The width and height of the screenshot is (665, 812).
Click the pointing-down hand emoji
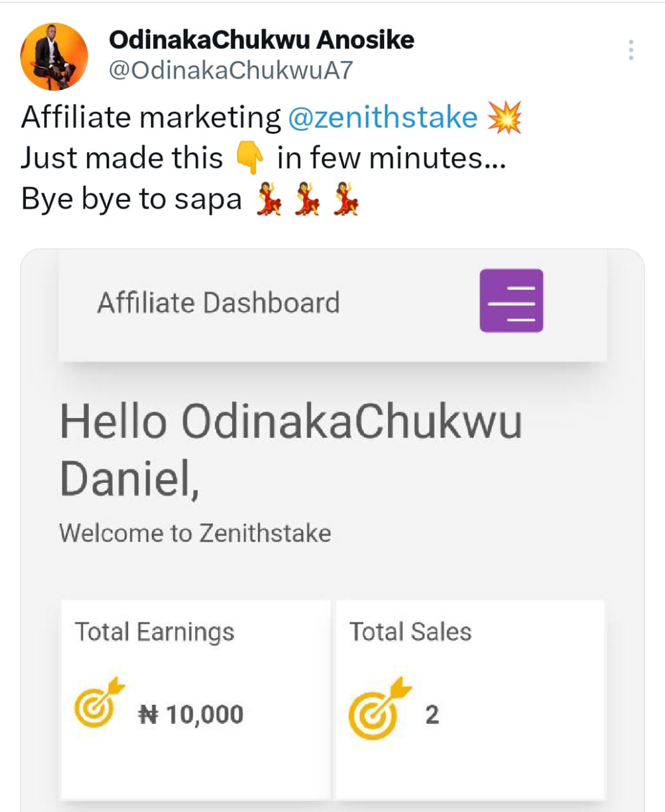point(250,158)
